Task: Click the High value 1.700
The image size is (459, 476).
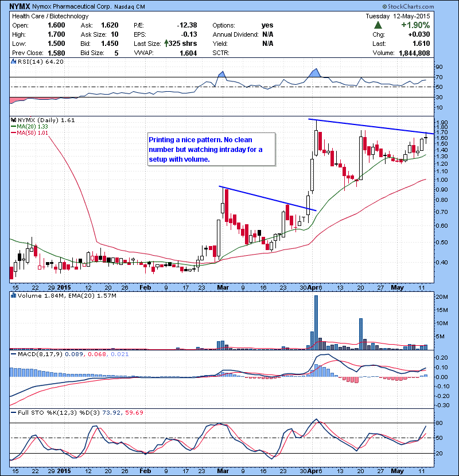Action: pos(56,34)
